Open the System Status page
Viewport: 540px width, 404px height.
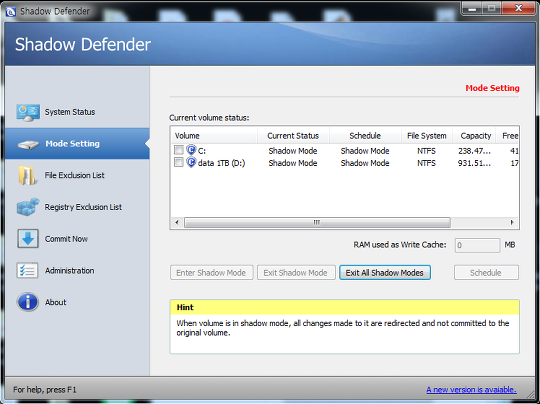coord(70,112)
